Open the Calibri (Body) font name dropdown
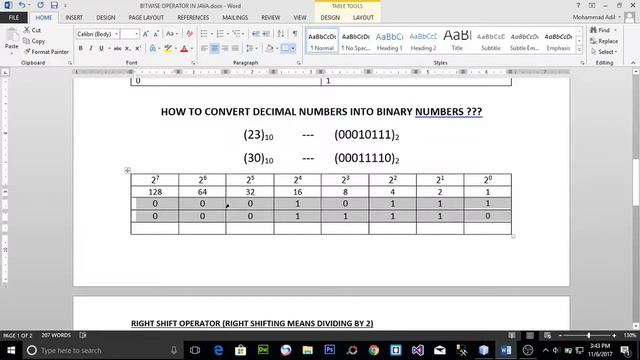 [x=117, y=34]
